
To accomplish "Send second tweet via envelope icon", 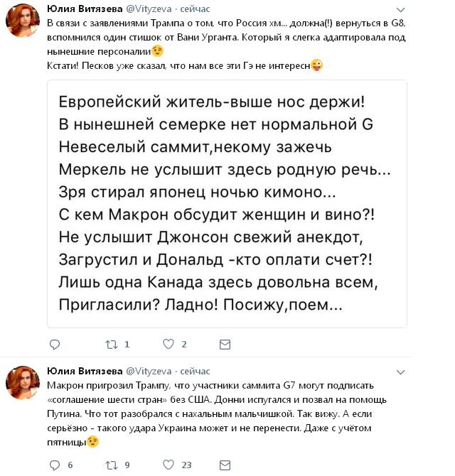I will (225, 465).
